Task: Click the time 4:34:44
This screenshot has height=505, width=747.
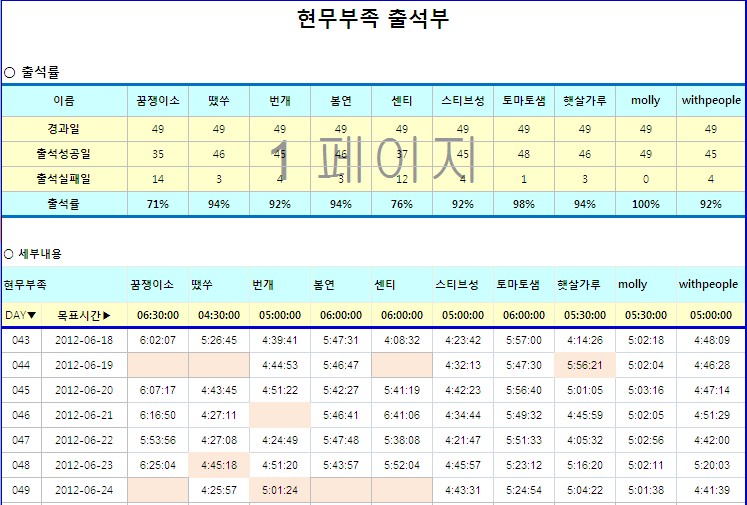Action: coord(463,415)
